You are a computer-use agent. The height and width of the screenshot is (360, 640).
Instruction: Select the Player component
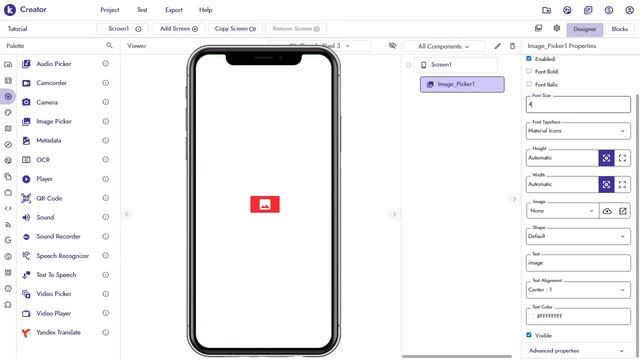(x=44, y=179)
